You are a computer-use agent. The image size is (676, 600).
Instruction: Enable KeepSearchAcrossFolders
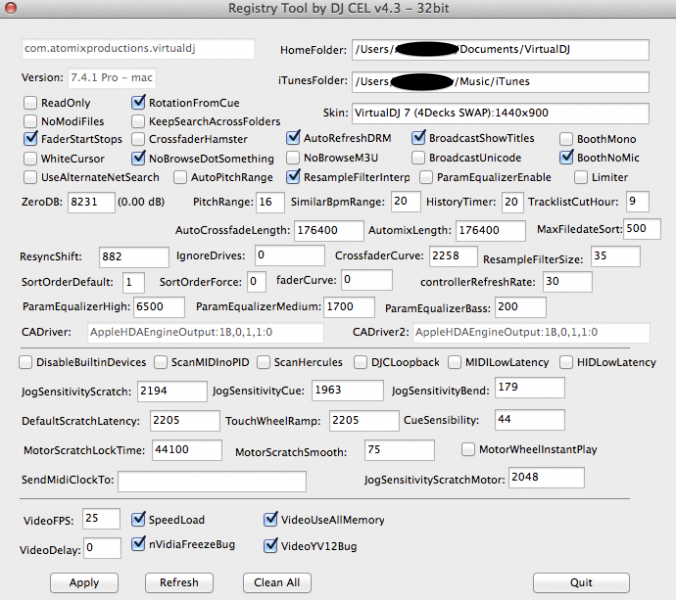pos(138,122)
